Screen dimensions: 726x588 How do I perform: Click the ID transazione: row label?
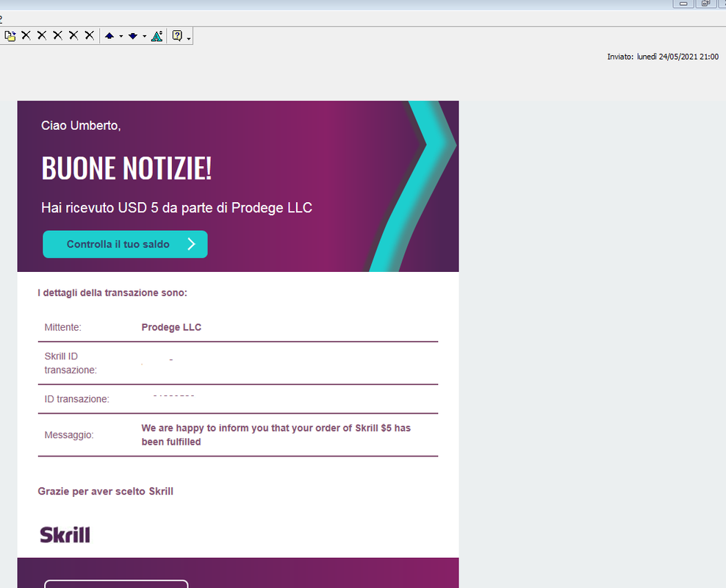pos(77,399)
